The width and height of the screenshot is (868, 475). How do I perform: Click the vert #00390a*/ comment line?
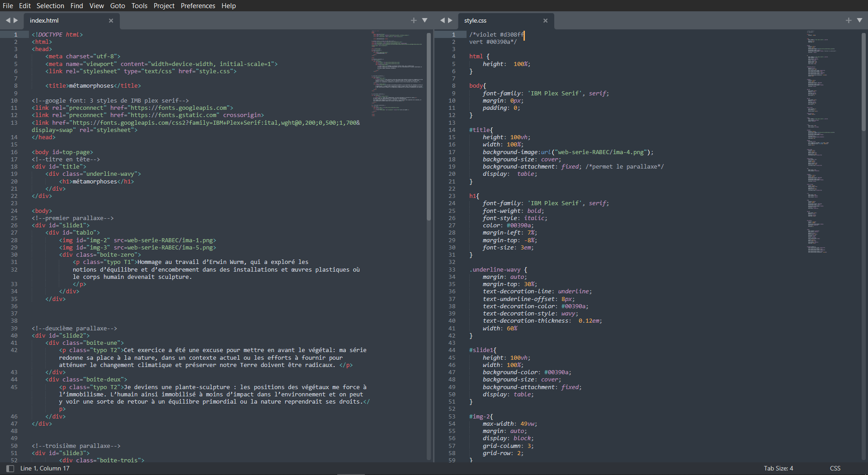493,42
